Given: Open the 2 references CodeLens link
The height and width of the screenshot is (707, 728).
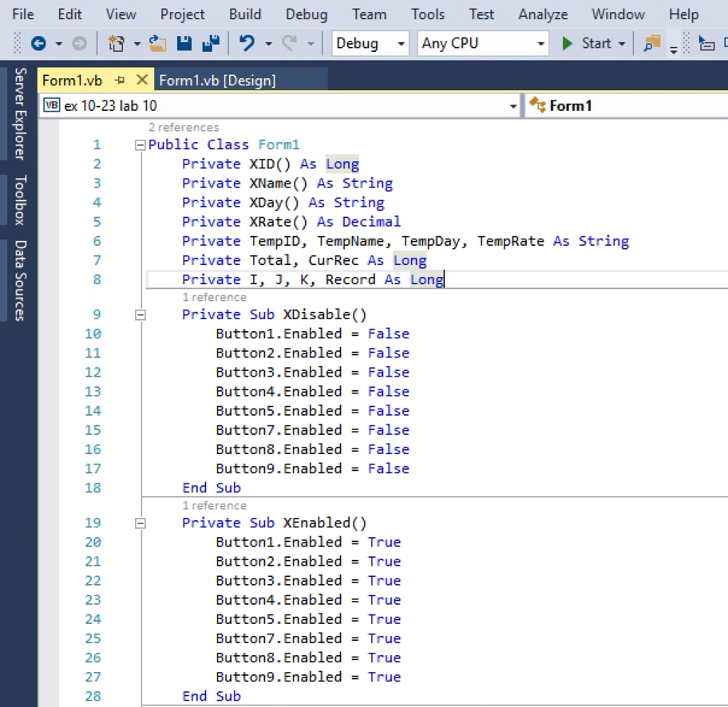Looking at the screenshot, I should point(183,127).
